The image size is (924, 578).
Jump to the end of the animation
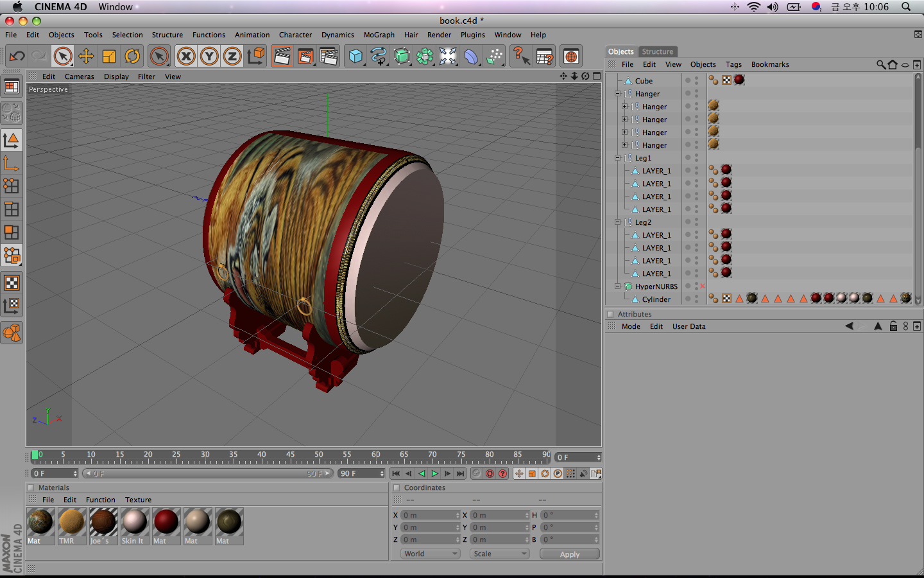(x=460, y=474)
